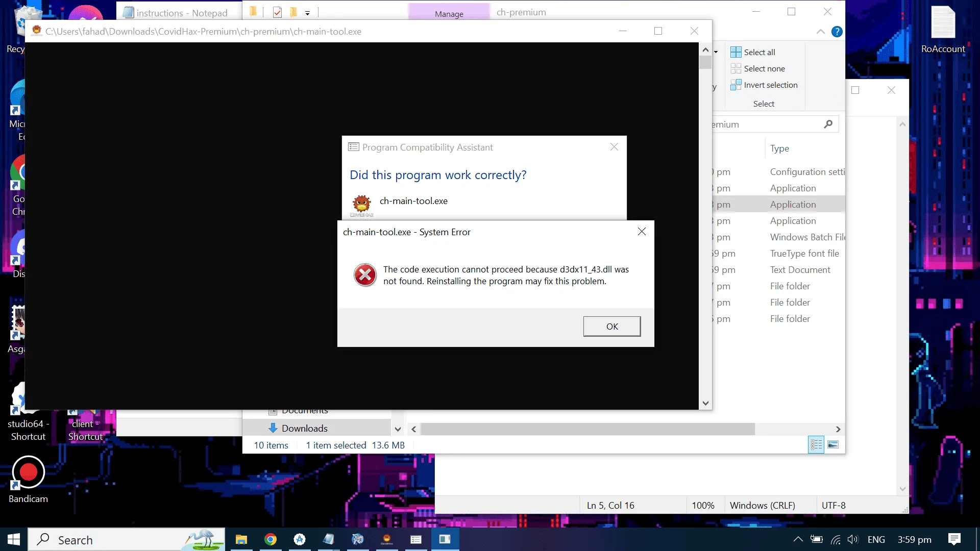The width and height of the screenshot is (980, 551).
Task: Open Explorer Help question mark icon
Action: pyautogui.click(x=837, y=32)
